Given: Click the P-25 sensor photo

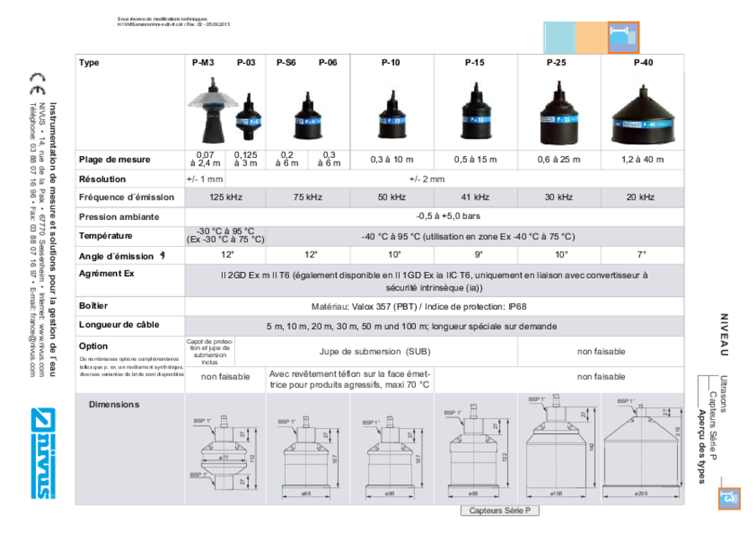Looking at the screenshot, I should (x=559, y=113).
